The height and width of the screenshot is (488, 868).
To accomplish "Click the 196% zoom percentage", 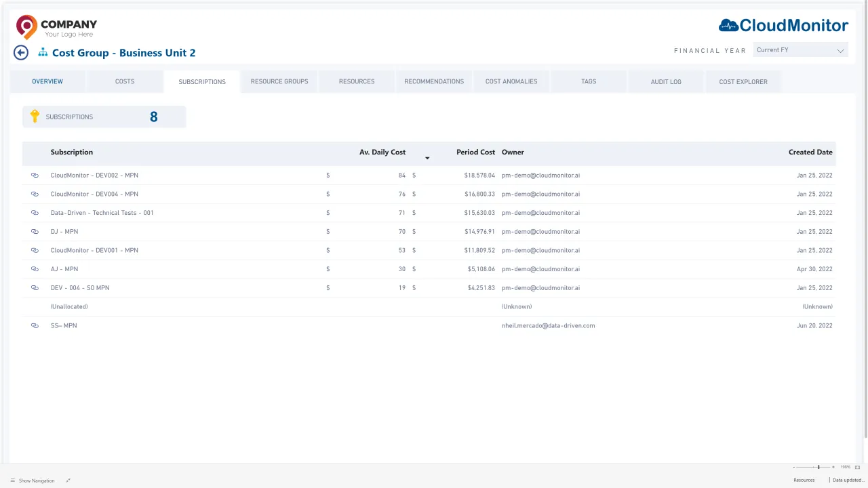I will click(846, 467).
